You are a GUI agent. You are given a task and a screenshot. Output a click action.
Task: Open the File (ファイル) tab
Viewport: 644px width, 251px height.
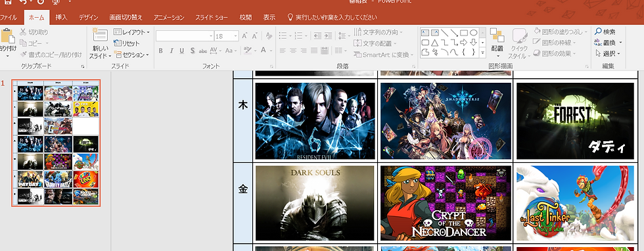pyautogui.click(x=8, y=18)
